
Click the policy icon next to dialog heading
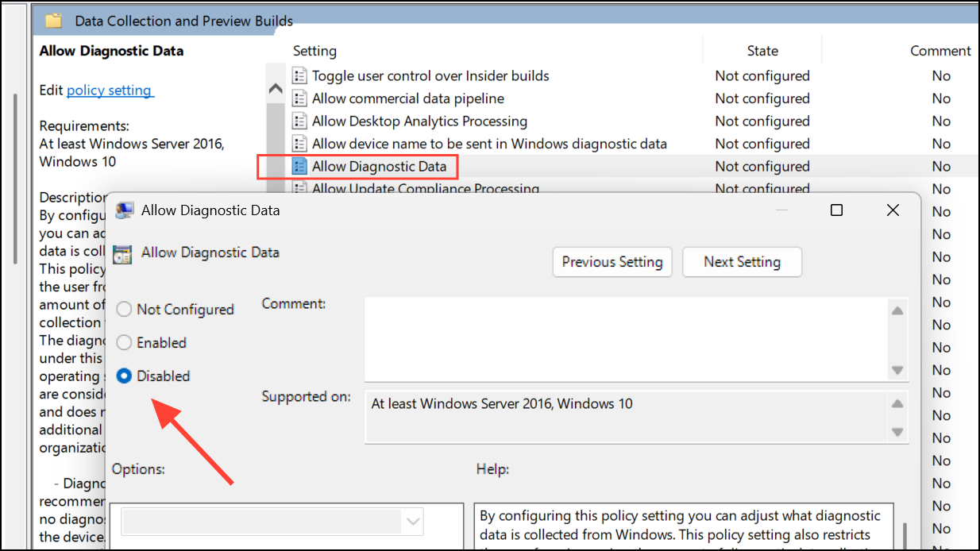point(122,254)
